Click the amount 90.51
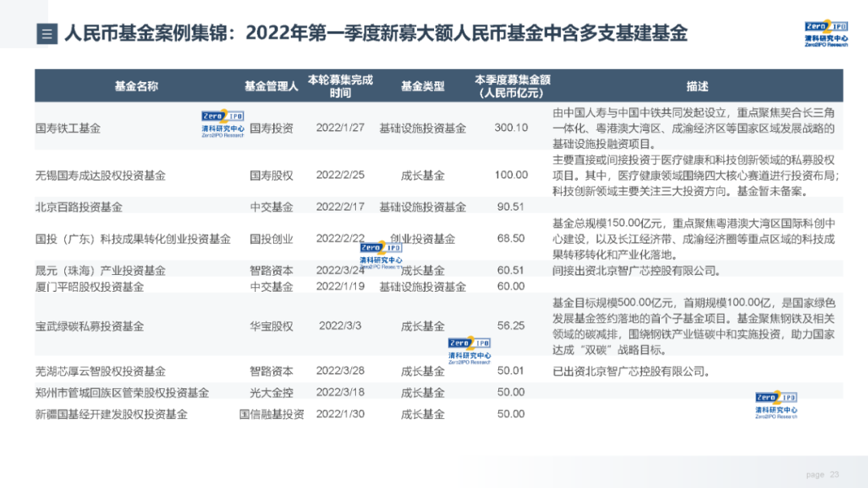 click(x=510, y=207)
